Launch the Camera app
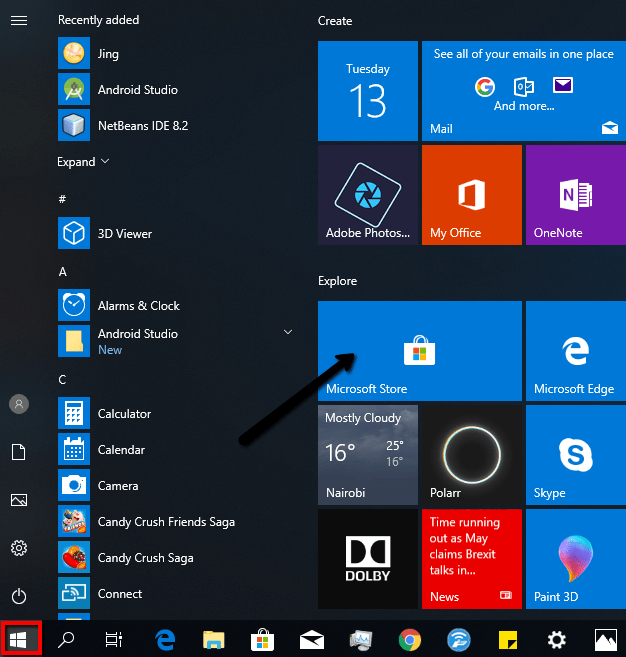 click(x=176, y=485)
